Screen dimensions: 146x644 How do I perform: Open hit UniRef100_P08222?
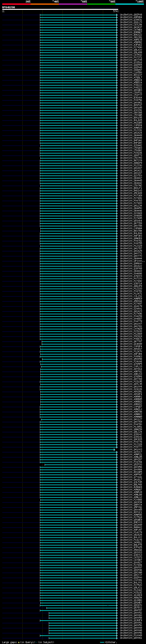tap(131, 85)
